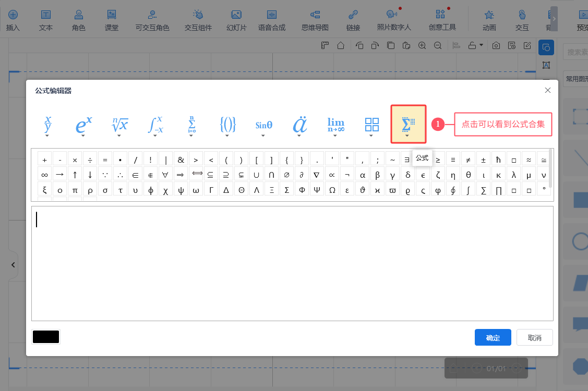This screenshot has height=391, width=588.
Task: Open the accent ä template group
Action: (x=299, y=125)
